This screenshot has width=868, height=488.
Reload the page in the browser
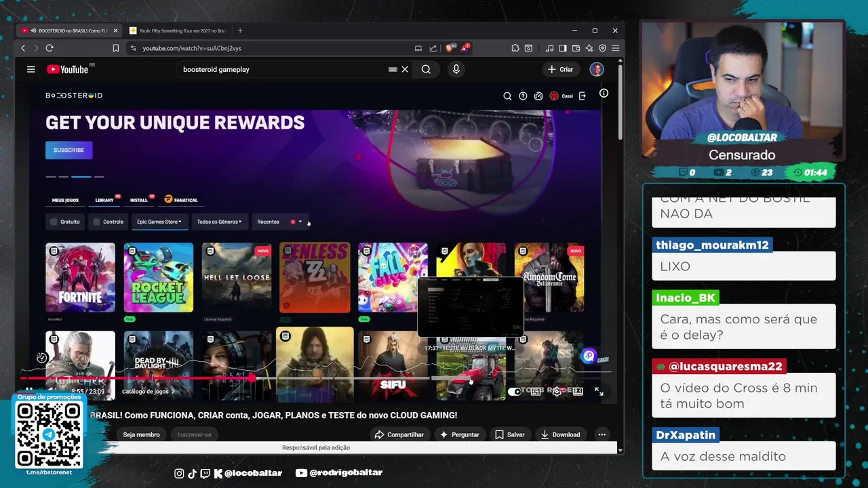pos(50,48)
